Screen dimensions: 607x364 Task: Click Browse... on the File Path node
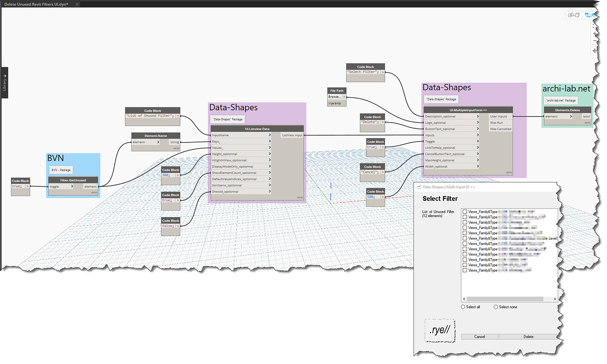coord(336,96)
